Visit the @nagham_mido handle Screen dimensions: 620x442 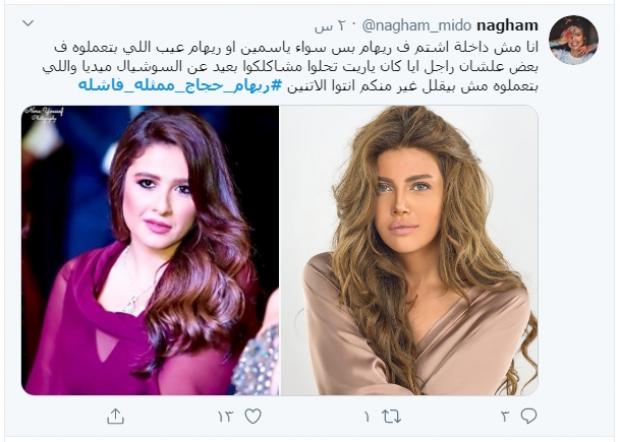(x=417, y=26)
